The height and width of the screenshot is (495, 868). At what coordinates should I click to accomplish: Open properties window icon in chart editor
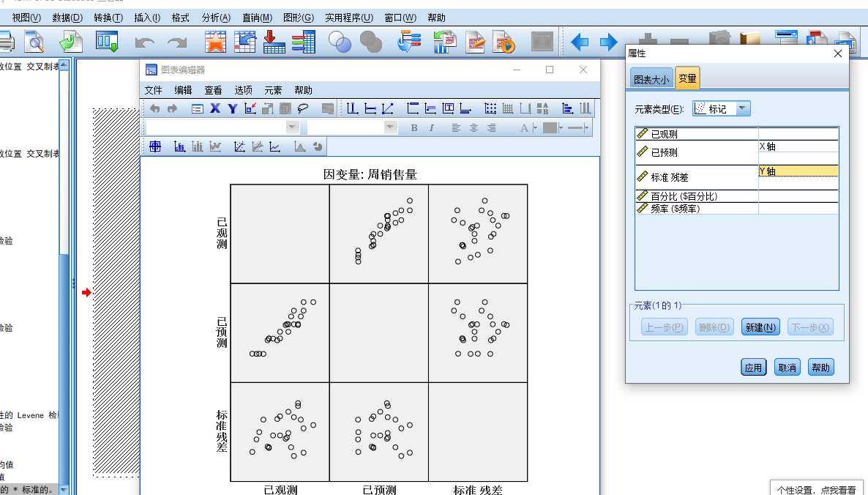(197, 108)
